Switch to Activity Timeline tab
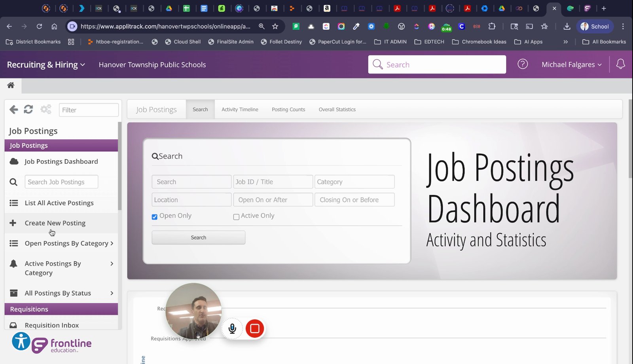The height and width of the screenshot is (364, 633). tap(240, 110)
